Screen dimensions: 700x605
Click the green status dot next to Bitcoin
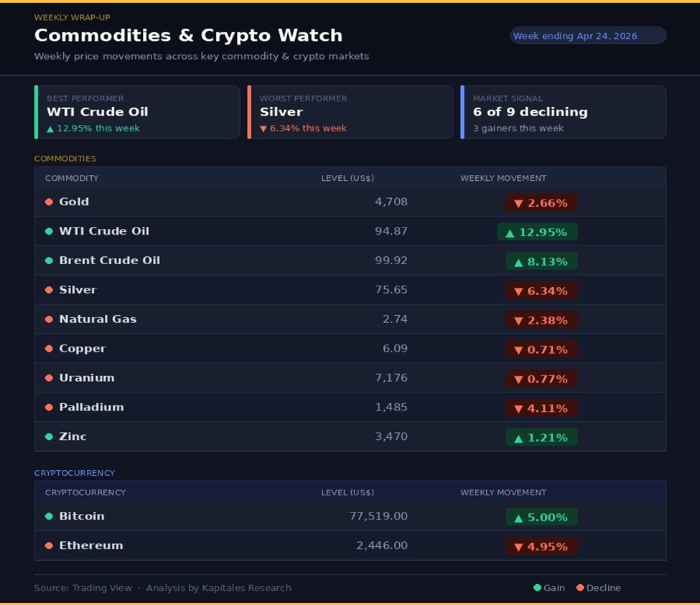coord(49,517)
